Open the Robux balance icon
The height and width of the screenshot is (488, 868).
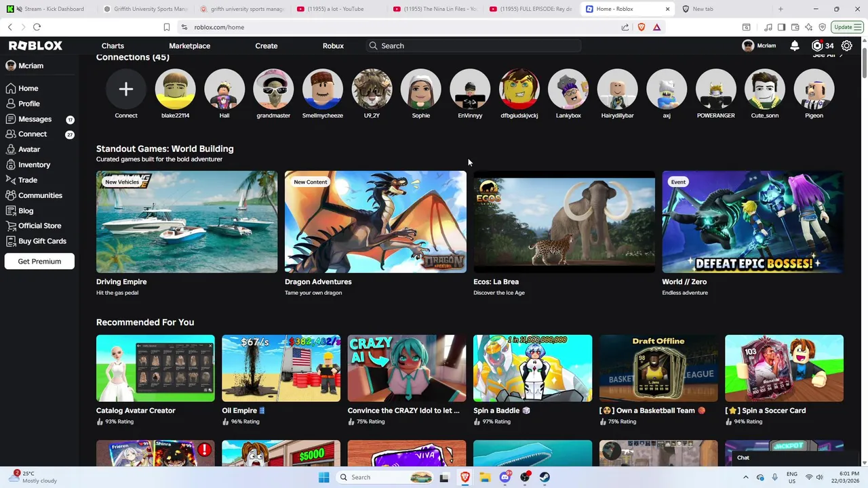tap(817, 46)
